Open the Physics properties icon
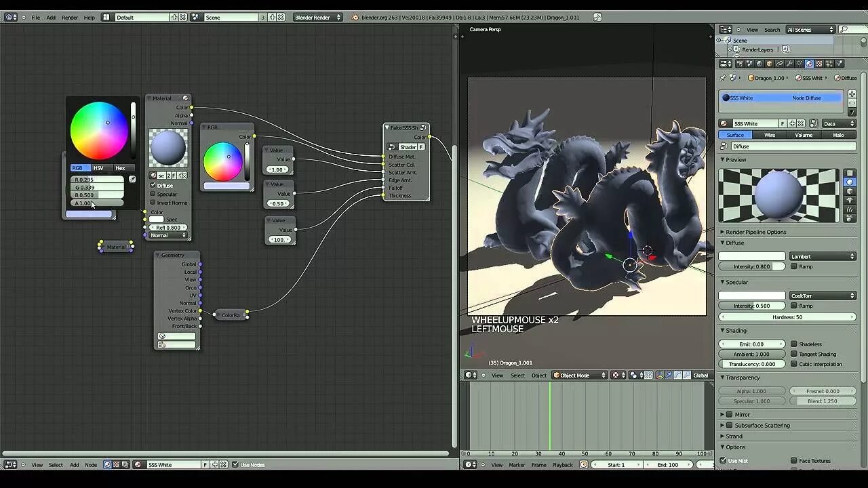This screenshot has width=868, height=488. (x=838, y=64)
